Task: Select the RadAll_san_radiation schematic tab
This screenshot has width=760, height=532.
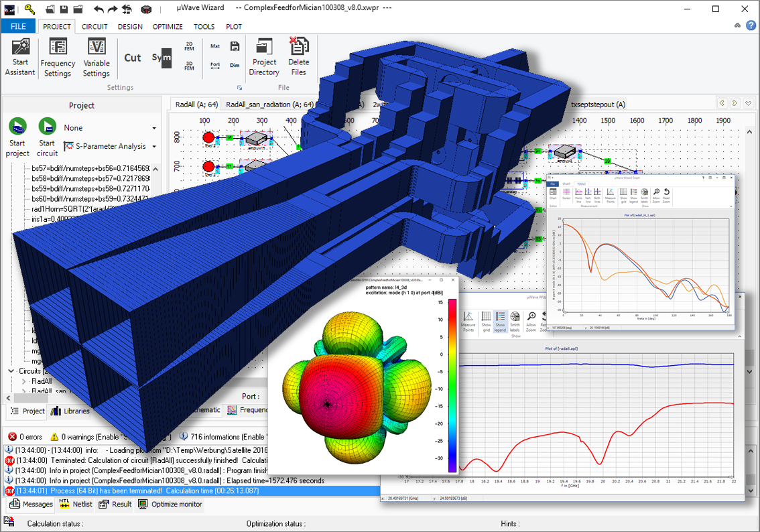Action: [269, 105]
